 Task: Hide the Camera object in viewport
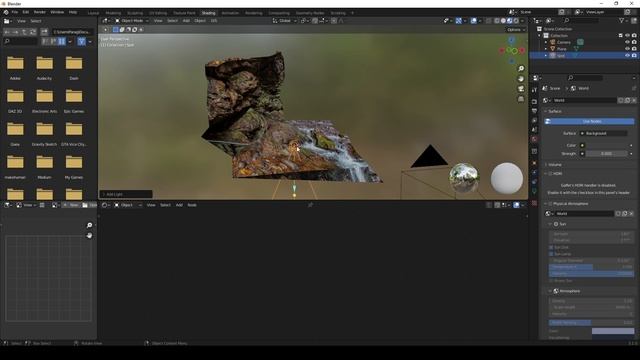627,42
